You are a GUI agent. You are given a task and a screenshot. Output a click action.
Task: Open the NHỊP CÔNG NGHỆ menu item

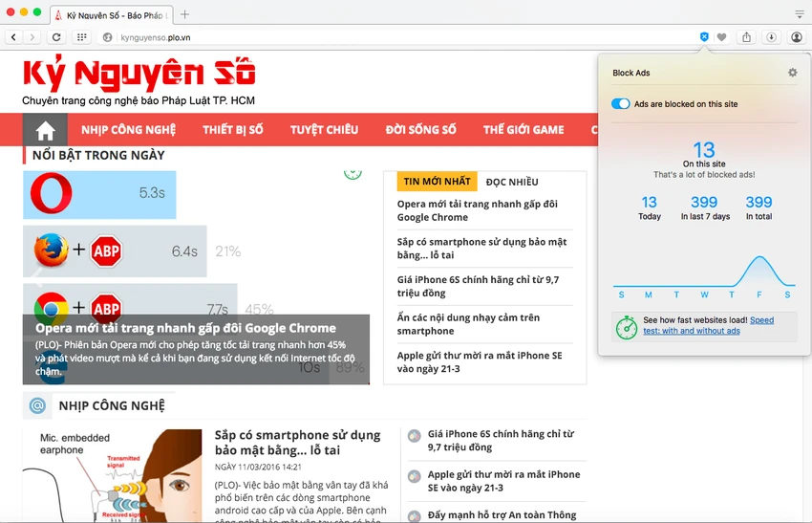tap(128, 130)
